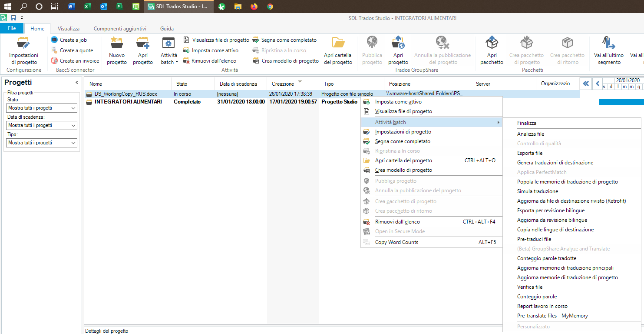Choose Segna come completato in context menu
The height and width of the screenshot is (334, 644).
[x=431, y=141]
